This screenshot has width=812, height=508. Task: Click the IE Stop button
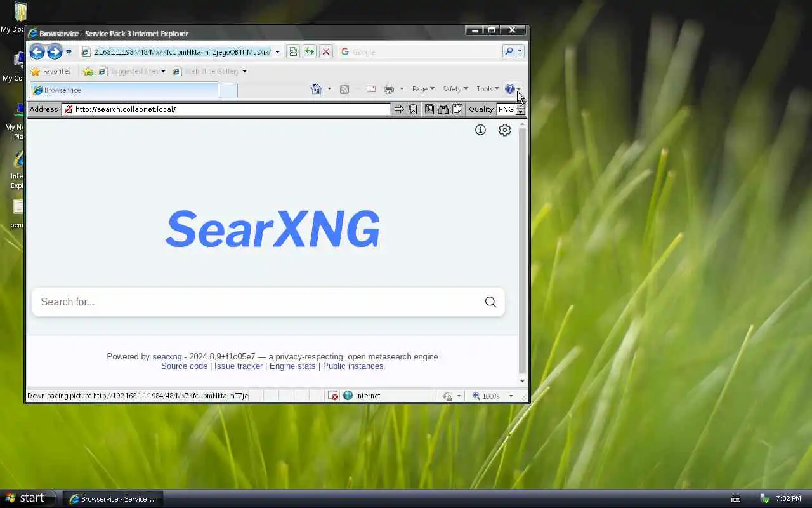click(x=325, y=52)
